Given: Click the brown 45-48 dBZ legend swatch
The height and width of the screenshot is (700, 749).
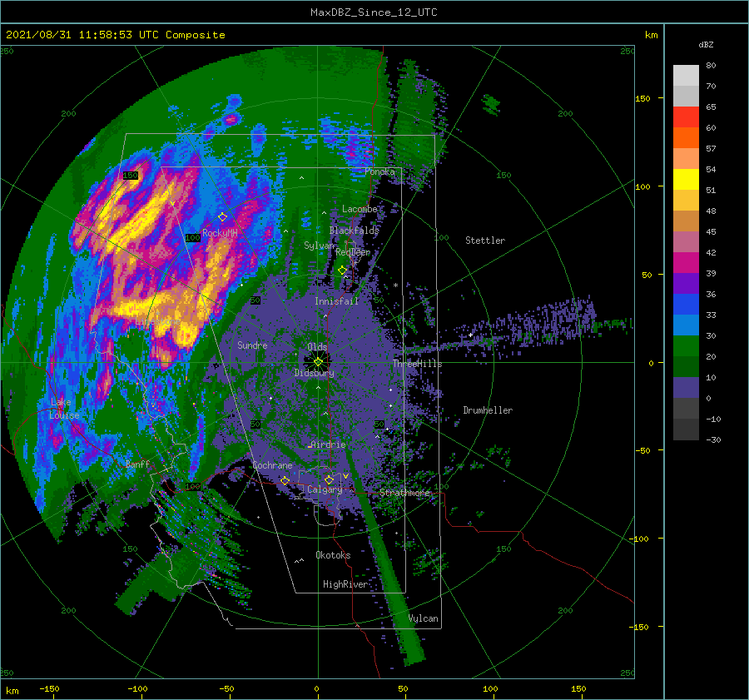Looking at the screenshot, I should tap(686, 221).
